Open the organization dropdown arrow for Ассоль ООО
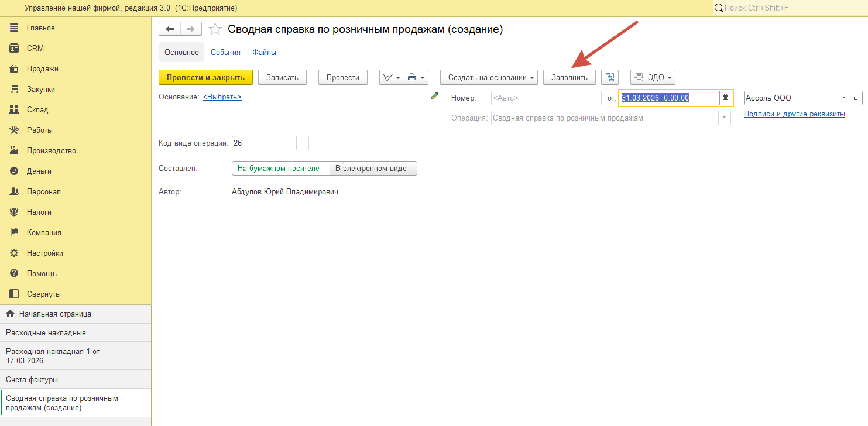The image size is (868, 426). pyautogui.click(x=843, y=98)
